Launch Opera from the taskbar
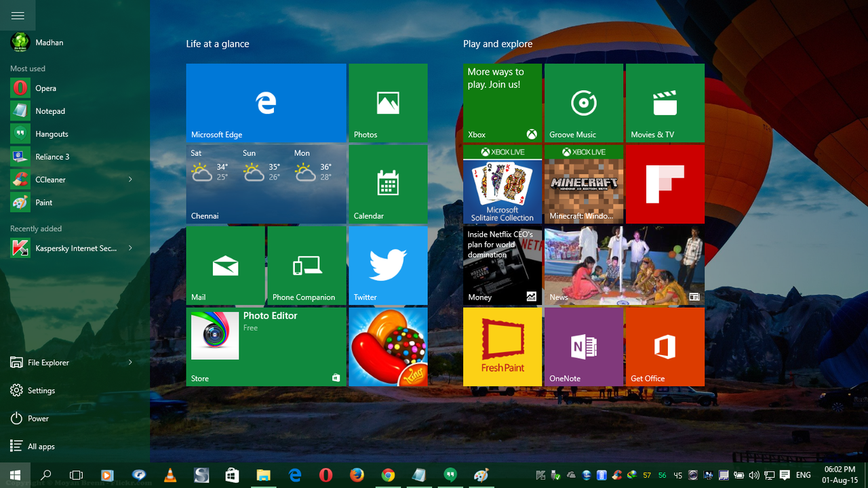 325,475
